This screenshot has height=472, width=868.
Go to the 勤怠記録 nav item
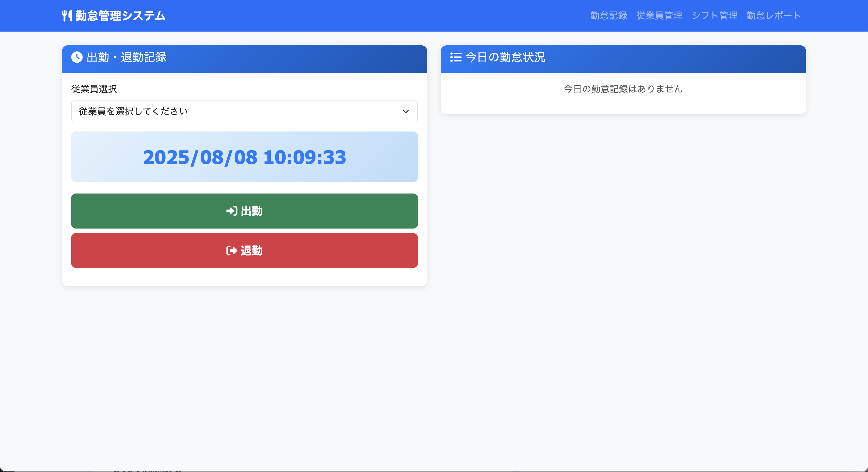[x=609, y=16]
